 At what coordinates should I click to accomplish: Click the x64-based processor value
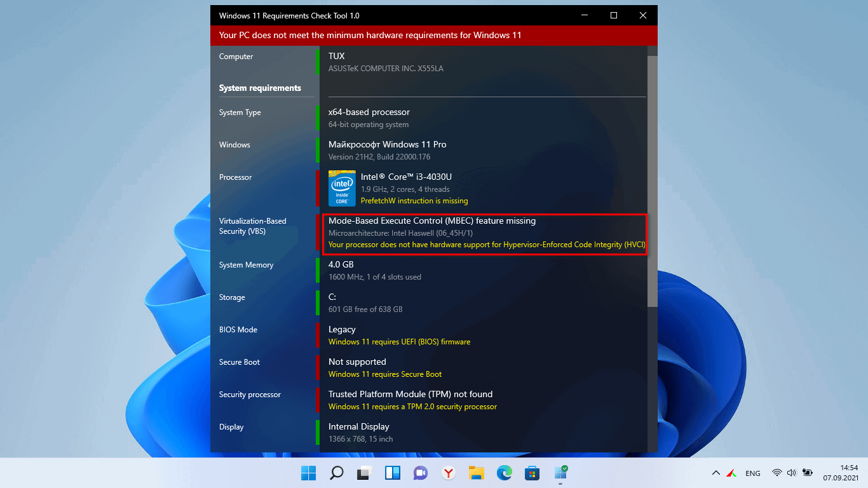(369, 112)
